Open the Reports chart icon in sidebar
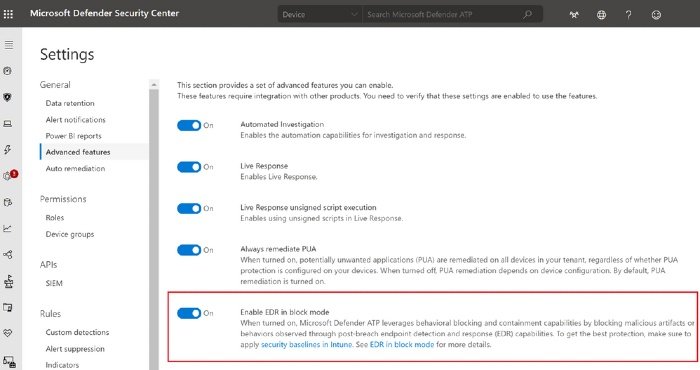700x370 pixels. coord(8,229)
